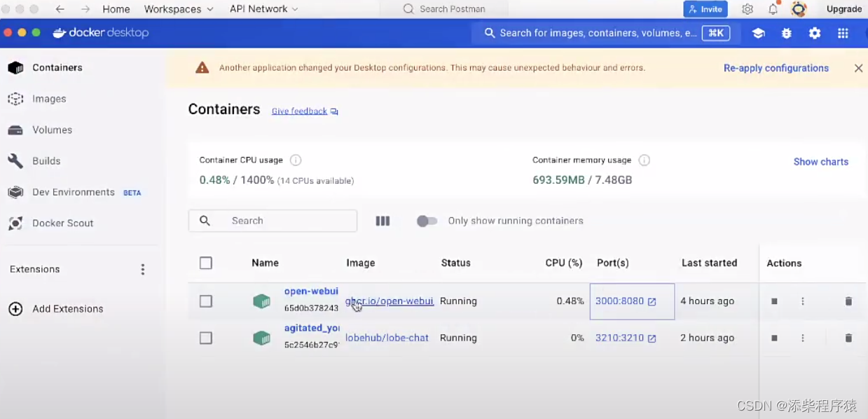Click Show charts
868x419 pixels.
click(x=821, y=162)
